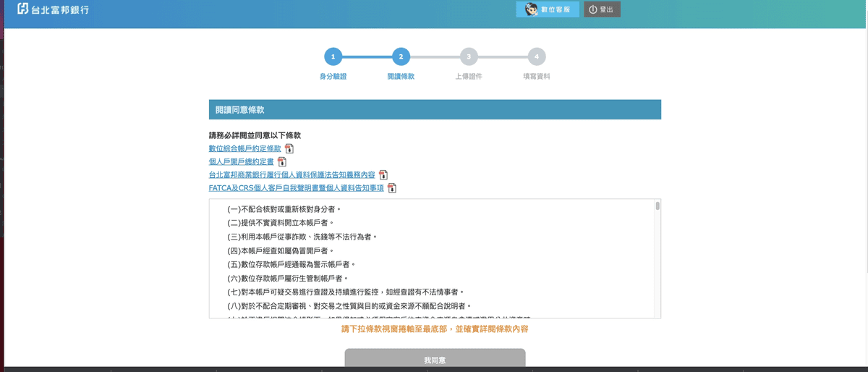This screenshot has width=868, height=372.
Task: Click text (四)本帳戶經查如屬偽冒開戶者
Action: click(x=281, y=250)
